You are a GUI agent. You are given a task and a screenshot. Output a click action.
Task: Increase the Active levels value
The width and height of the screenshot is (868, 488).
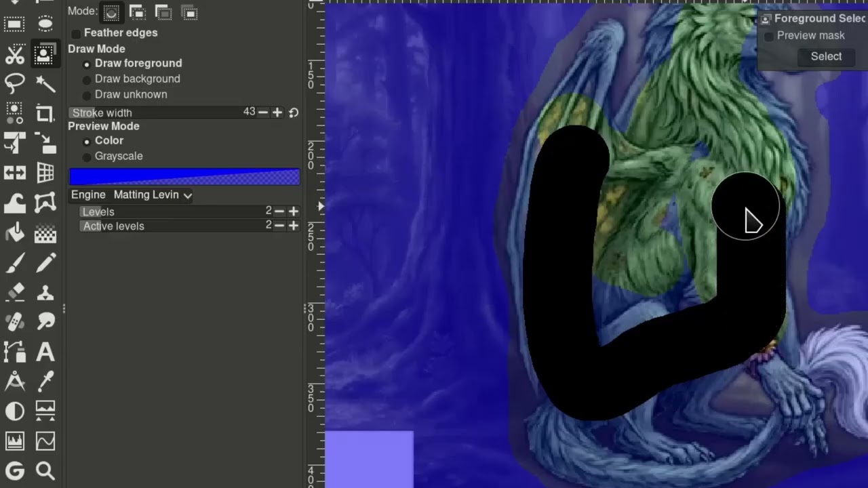tap(293, 226)
